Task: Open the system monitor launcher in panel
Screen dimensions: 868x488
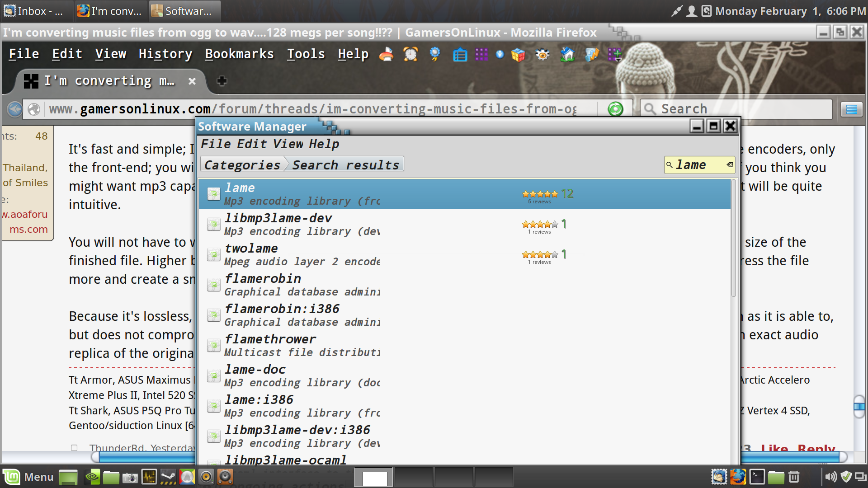Action: point(149,477)
